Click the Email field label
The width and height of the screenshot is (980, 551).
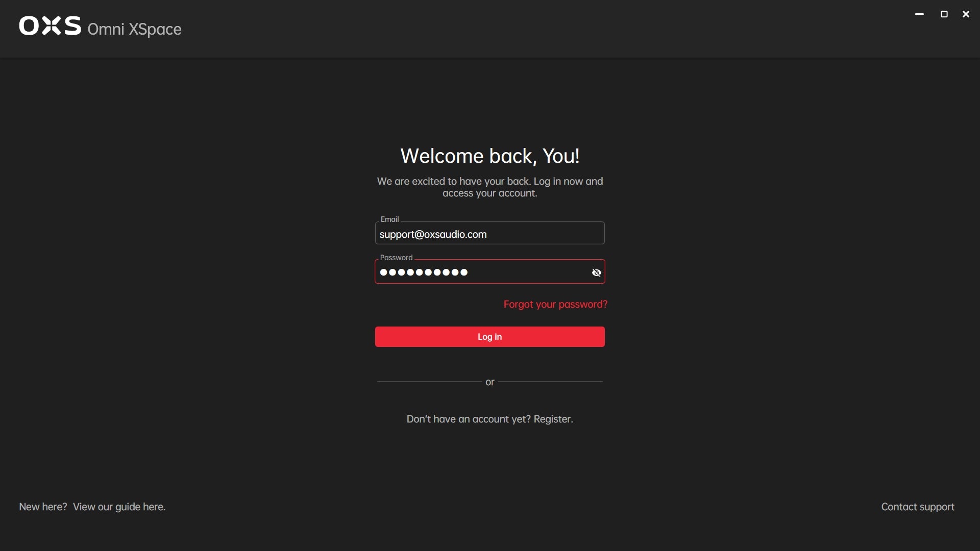pos(389,219)
